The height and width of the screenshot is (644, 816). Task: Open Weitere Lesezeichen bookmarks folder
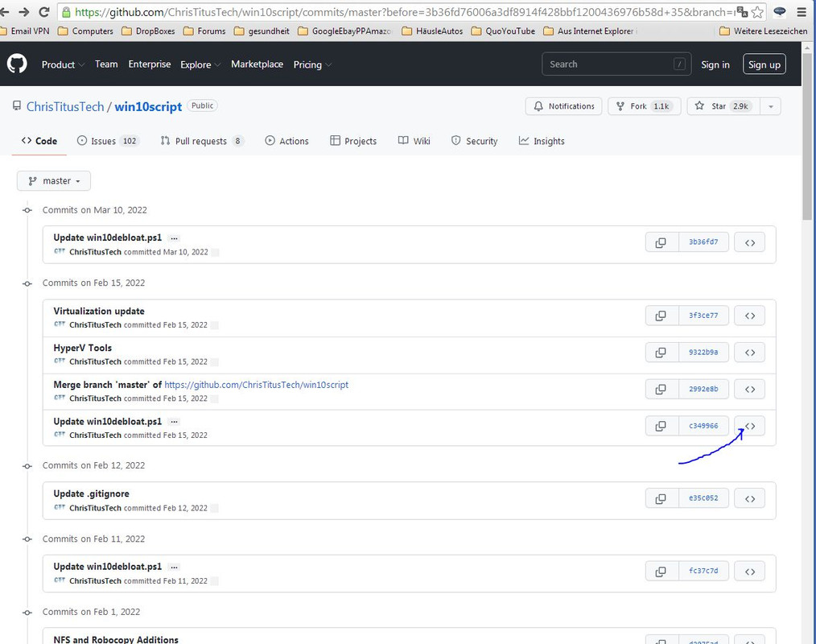(764, 31)
